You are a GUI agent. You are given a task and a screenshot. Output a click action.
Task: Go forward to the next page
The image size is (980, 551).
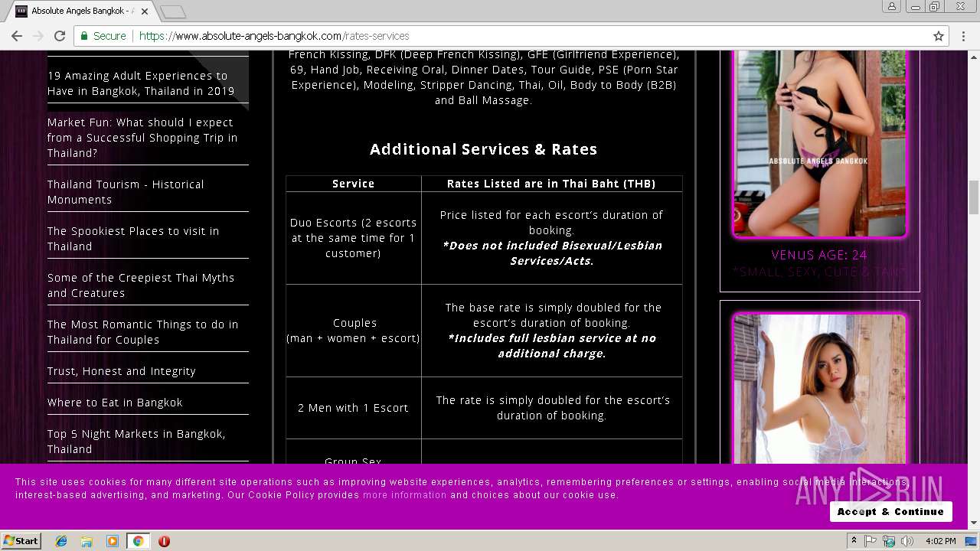pos(38,36)
